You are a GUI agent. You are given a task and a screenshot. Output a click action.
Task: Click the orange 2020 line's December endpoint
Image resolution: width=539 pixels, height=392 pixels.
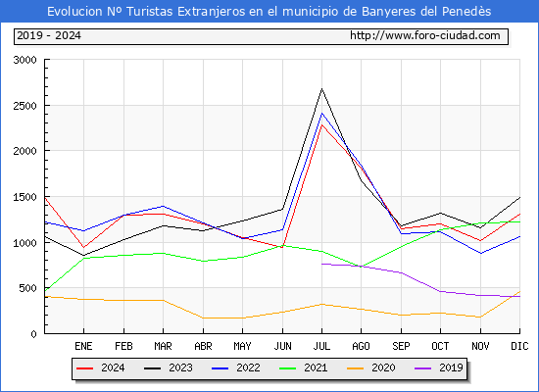[x=519, y=292]
